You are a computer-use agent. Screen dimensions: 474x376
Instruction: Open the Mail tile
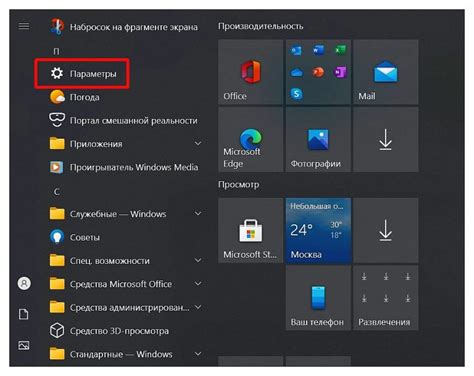pos(386,72)
